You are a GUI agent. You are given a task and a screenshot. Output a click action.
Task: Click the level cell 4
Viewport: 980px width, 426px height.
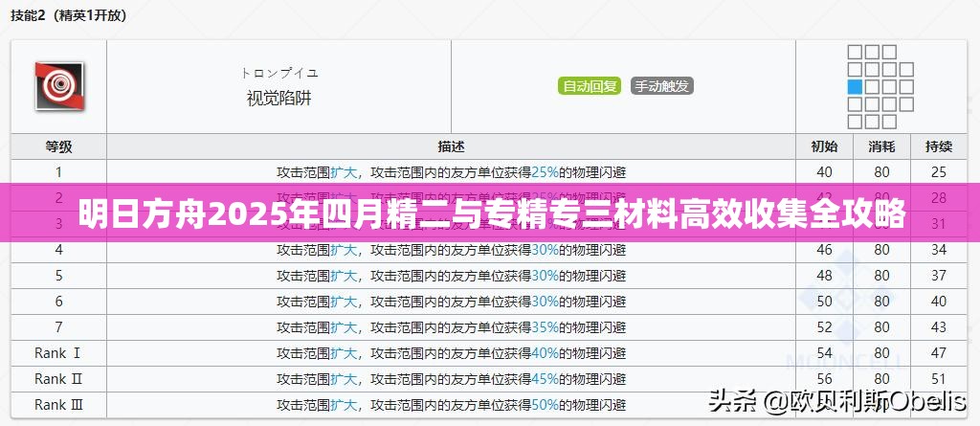click(58, 250)
